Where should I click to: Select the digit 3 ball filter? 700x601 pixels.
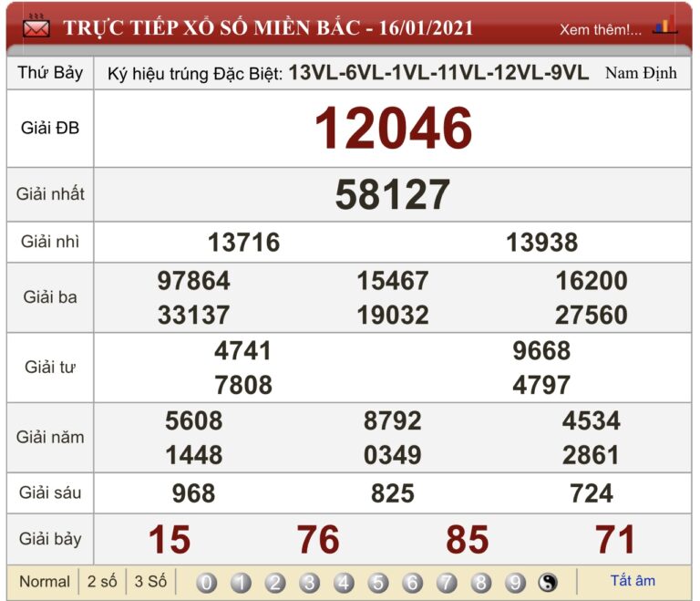[x=310, y=583]
